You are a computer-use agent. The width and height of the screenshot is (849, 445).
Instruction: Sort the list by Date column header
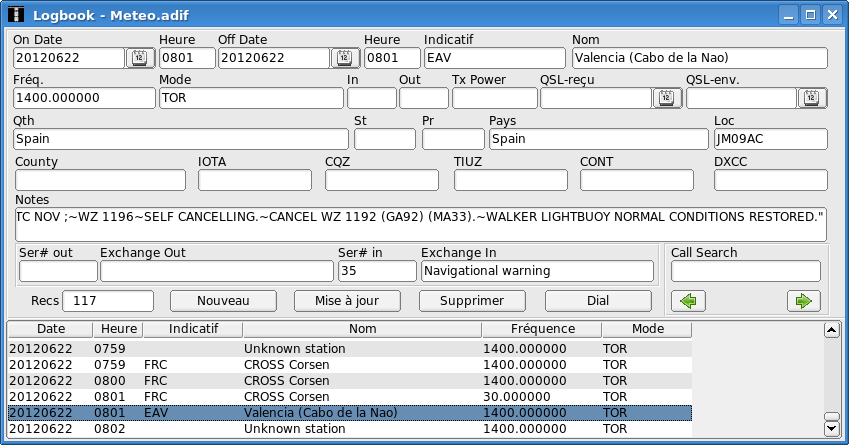click(50, 329)
